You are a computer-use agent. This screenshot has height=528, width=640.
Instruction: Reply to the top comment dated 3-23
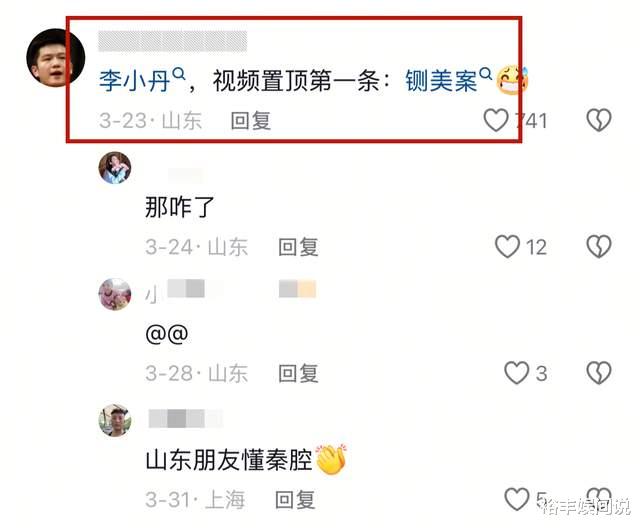click(x=251, y=121)
